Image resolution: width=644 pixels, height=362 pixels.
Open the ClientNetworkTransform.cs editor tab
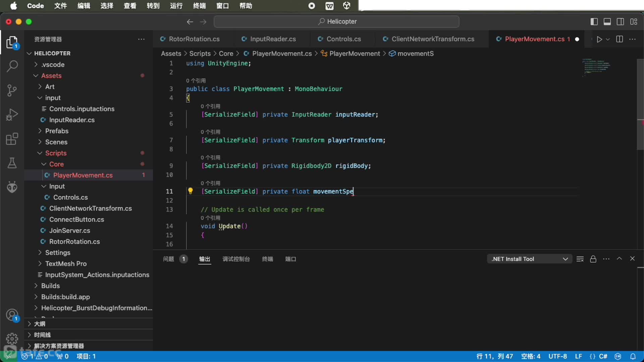433,39
